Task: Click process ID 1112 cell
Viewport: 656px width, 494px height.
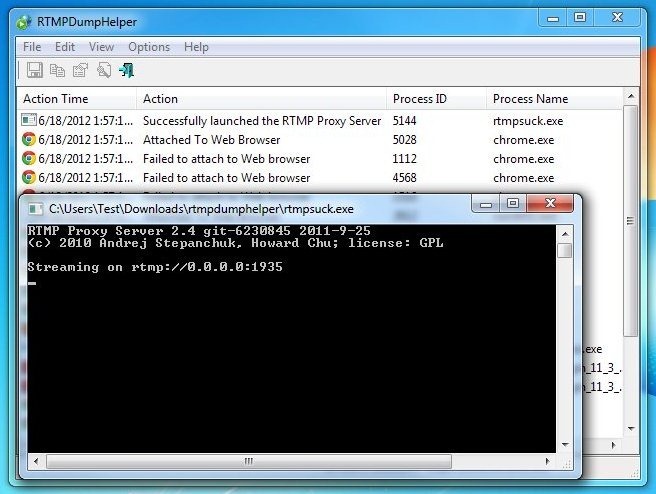Action: (405, 159)
